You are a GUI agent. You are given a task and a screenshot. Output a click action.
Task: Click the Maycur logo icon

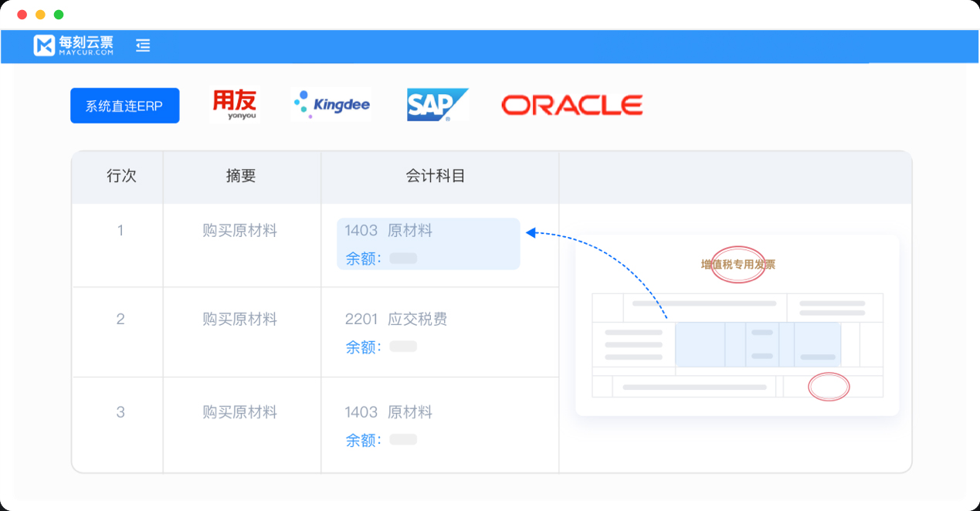click(x=44, y=46)
